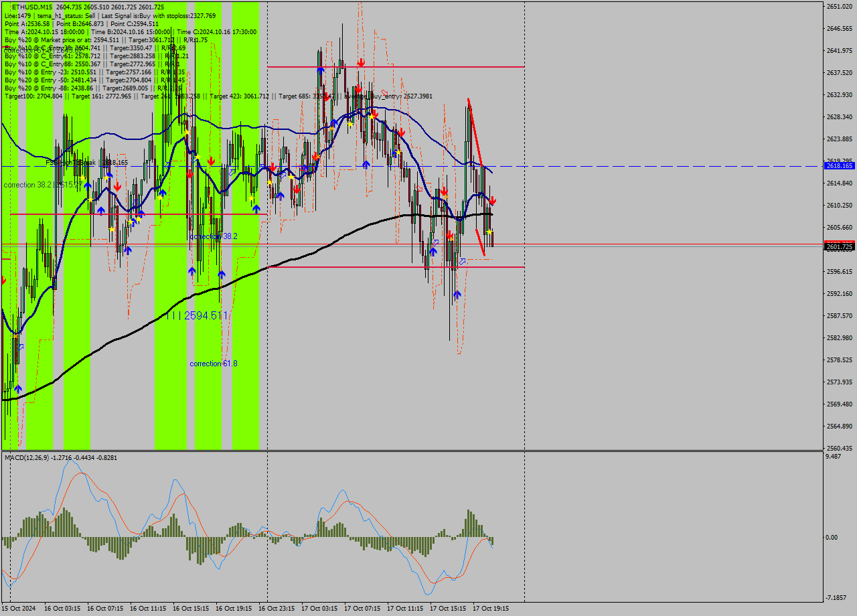Click the 'Line:1479 | tema_h1_status: Sell' text row
857x616 pixels.
tap(110, 15)
